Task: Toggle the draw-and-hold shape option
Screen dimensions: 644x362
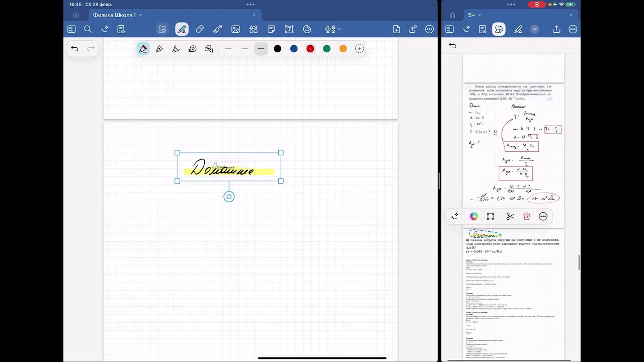Action: 209,49
